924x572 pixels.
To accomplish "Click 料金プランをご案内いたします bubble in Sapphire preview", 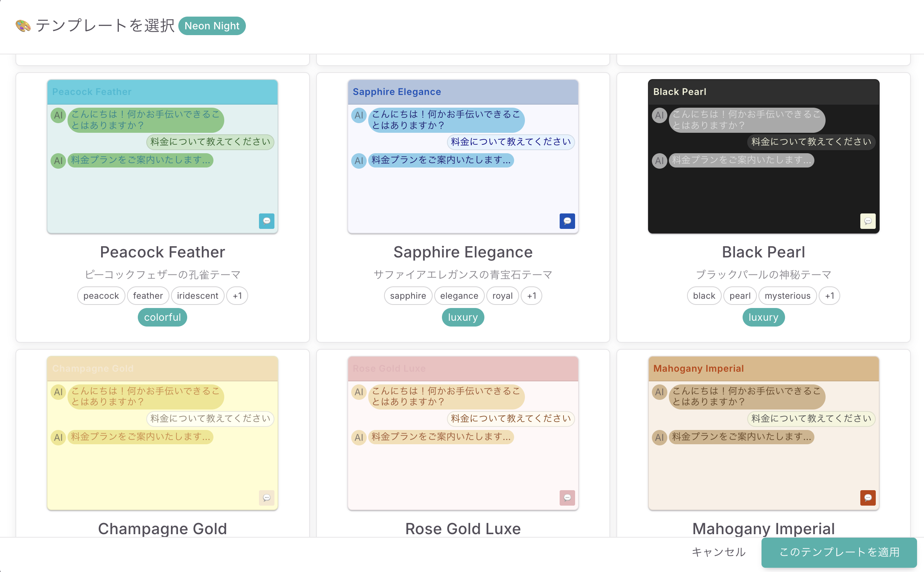I will click(x=441, y=160).
